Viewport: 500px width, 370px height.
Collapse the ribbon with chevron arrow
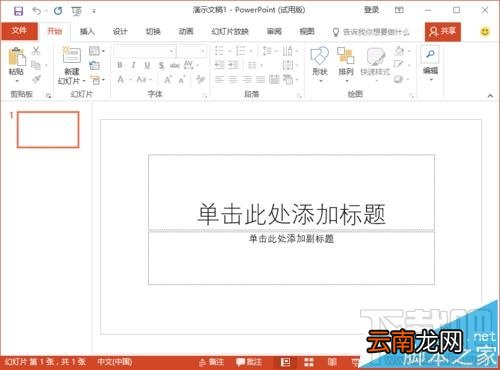(490, 96)
